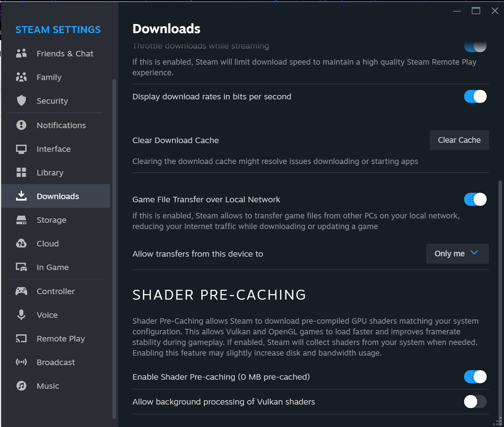
Task: Click the Cloud sync icon
Action: click(x=21, y=244)
